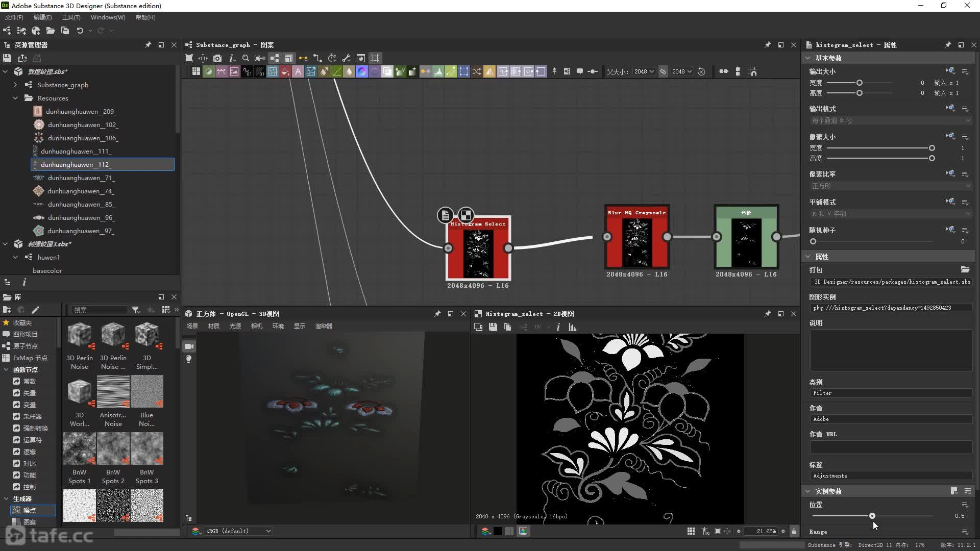Drag the 位置 Range slider to 0.5

click(872, 516)
